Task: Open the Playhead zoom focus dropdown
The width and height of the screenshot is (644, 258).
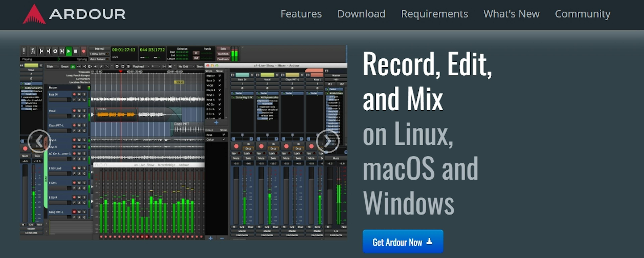Action: click(141, 67)
